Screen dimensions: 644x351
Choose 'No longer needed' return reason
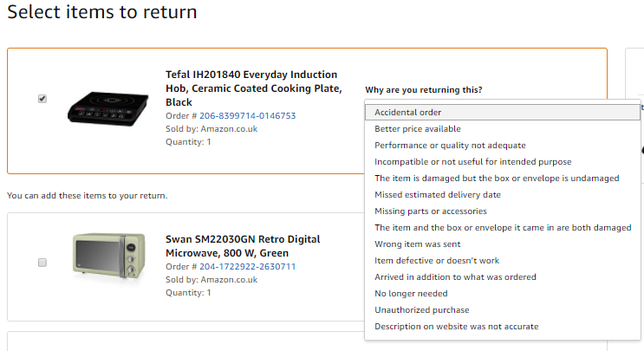(503, 293)
